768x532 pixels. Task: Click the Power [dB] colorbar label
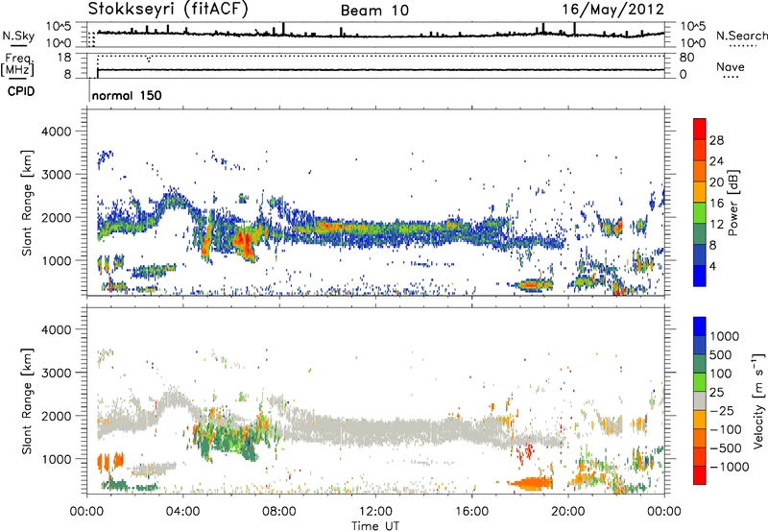732,203
